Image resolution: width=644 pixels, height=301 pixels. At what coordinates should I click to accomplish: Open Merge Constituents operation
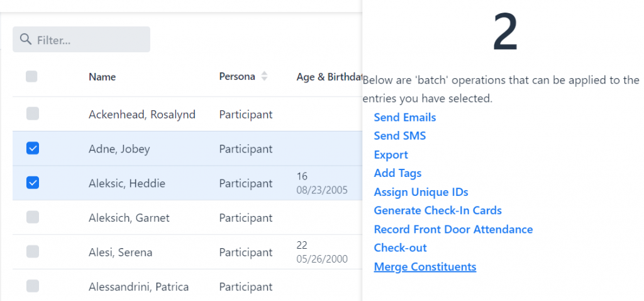425,267
